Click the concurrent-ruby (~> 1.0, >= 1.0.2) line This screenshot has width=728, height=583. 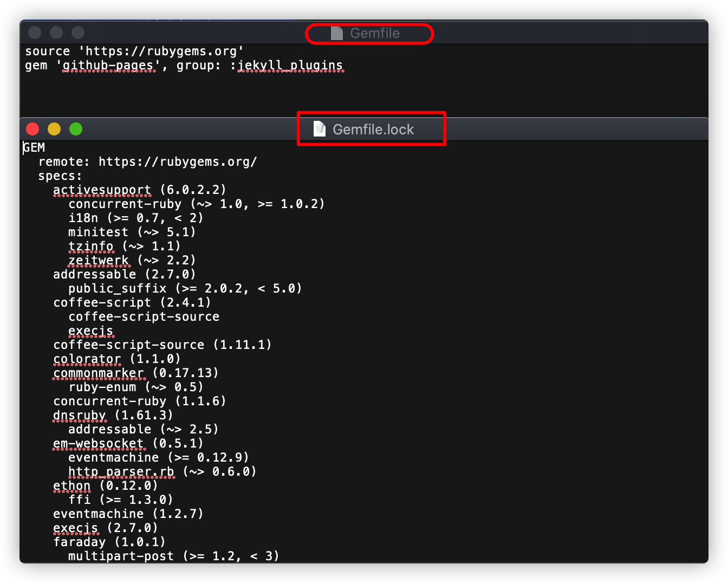(x=197, y=204)
